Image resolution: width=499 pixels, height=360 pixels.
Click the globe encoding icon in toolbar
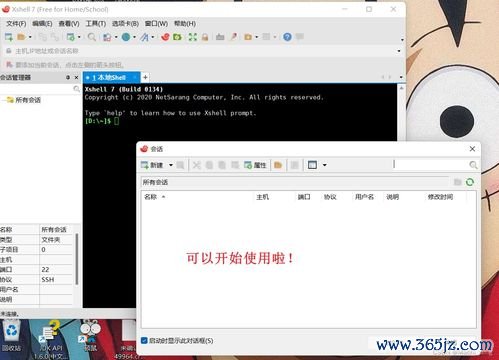point(126,37)
